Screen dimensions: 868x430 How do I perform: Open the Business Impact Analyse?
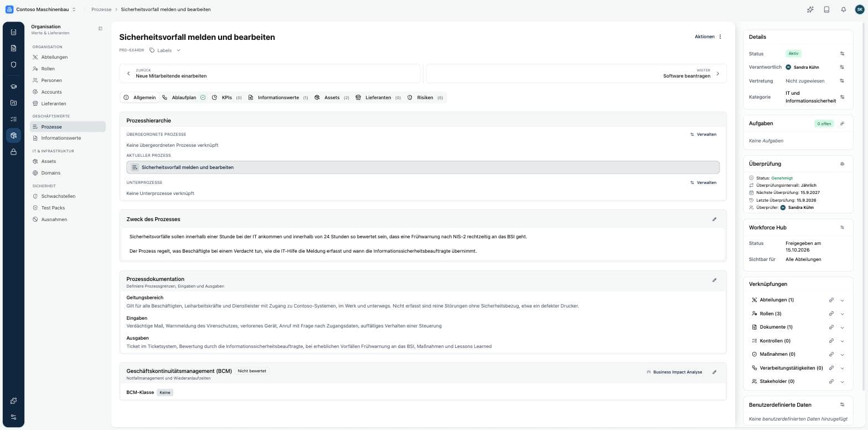pyautogui.click(x=674, y=372)
